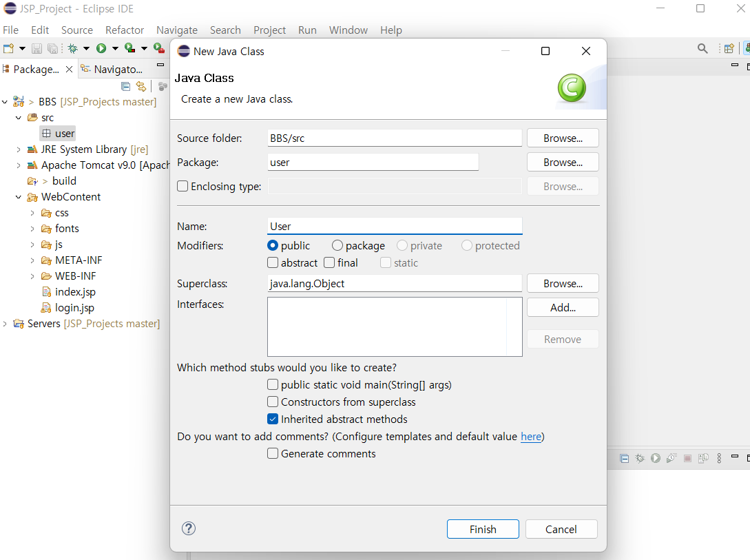750x560 pixels.
Task: Enable the Enclosing type checkbox
Action: pyautogui.click(x=183, y=186)
